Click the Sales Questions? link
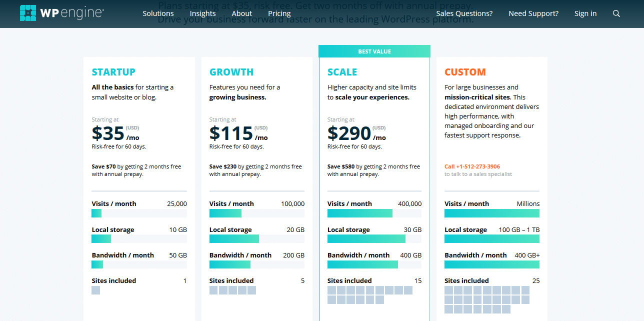Image resolution: width=644 pixels, height=321 pixels. pyautogui.click(x=464, y=13)
